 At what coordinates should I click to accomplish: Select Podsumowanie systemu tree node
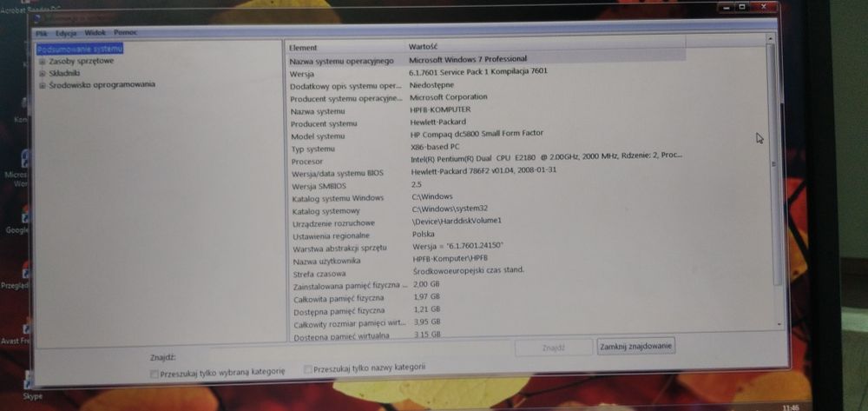point(80,49)
